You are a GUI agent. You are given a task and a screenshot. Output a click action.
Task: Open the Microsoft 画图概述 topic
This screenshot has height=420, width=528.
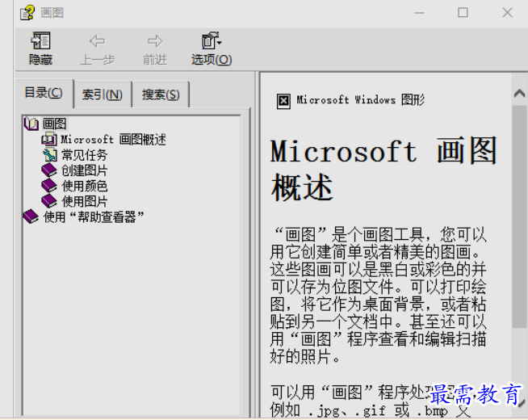(113, 139)
